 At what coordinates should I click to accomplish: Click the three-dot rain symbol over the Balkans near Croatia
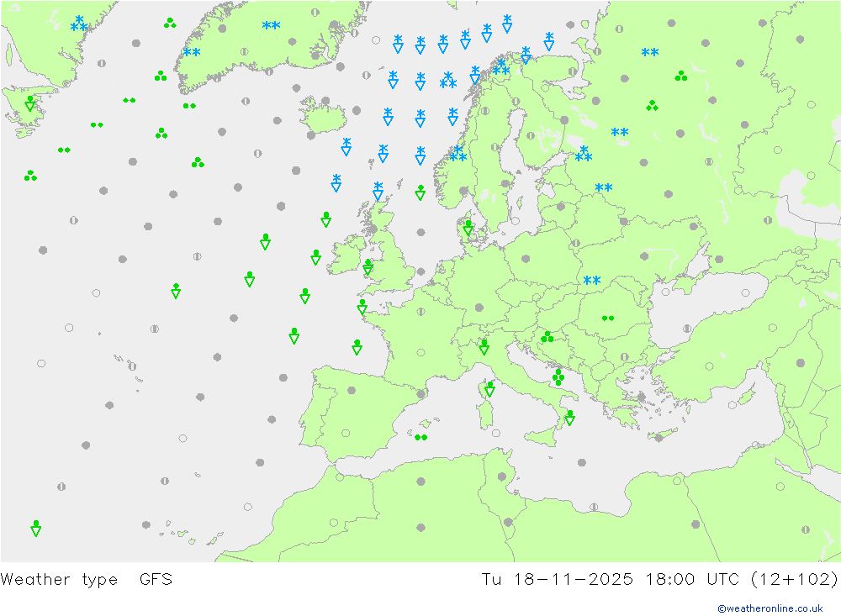point(547,337)
